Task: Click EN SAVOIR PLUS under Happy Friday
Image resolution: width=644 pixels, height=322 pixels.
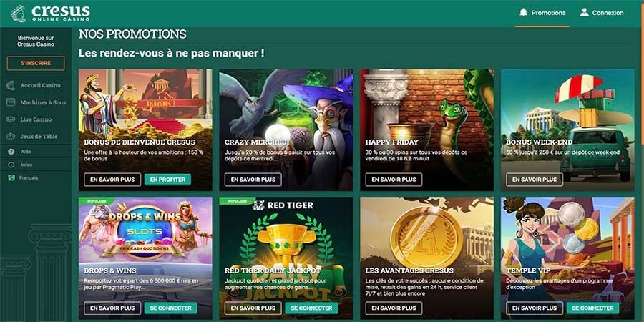Action: coord(394,180)
